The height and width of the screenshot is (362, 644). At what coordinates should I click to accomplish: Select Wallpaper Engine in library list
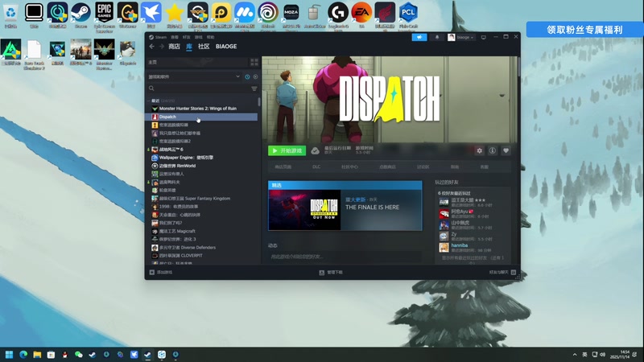[201, 158]
